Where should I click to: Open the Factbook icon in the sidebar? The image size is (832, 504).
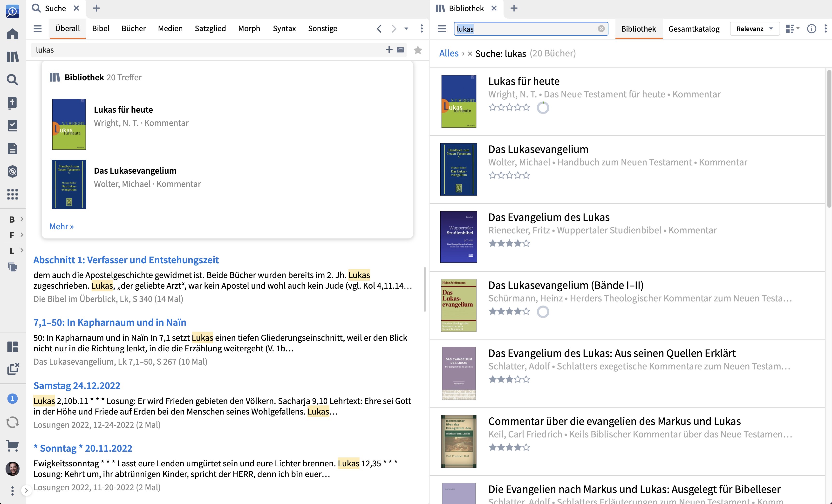click(13, 103)
